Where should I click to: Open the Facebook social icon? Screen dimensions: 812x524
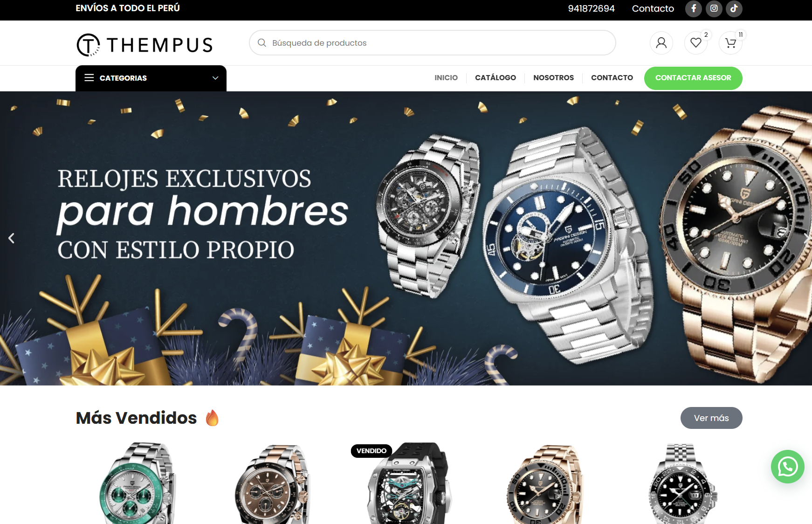click(694, 8)
